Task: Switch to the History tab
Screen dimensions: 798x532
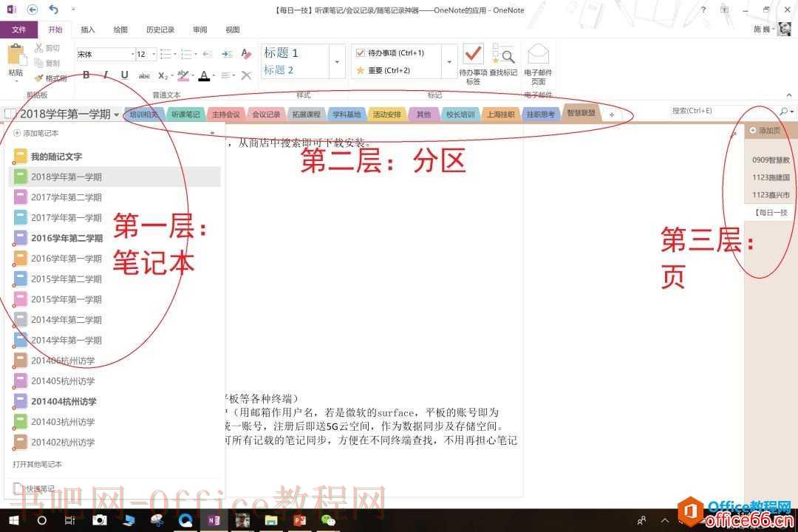Action: (160, 30)
